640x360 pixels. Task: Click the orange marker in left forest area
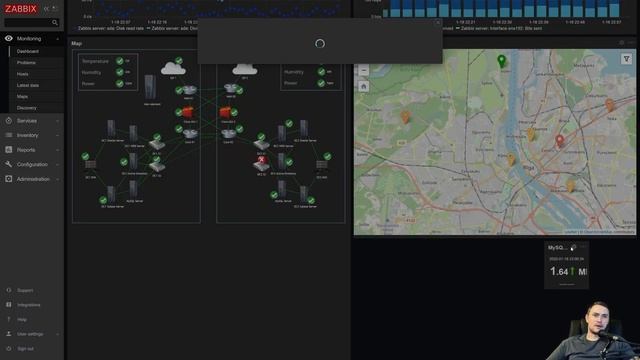405,117
